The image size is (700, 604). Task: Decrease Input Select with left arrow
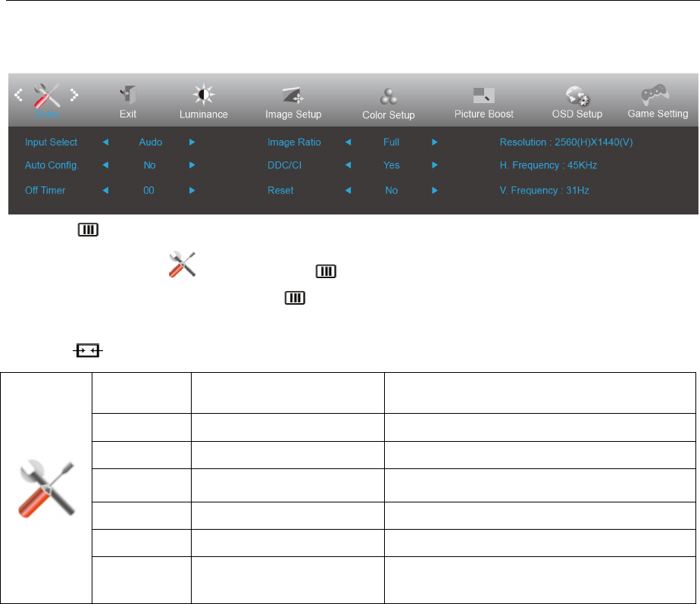click(x=105, y=142)
